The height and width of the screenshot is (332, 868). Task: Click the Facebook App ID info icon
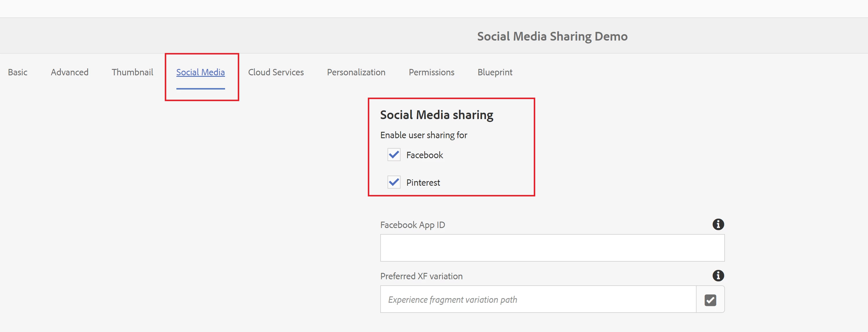tap(718, 225)
